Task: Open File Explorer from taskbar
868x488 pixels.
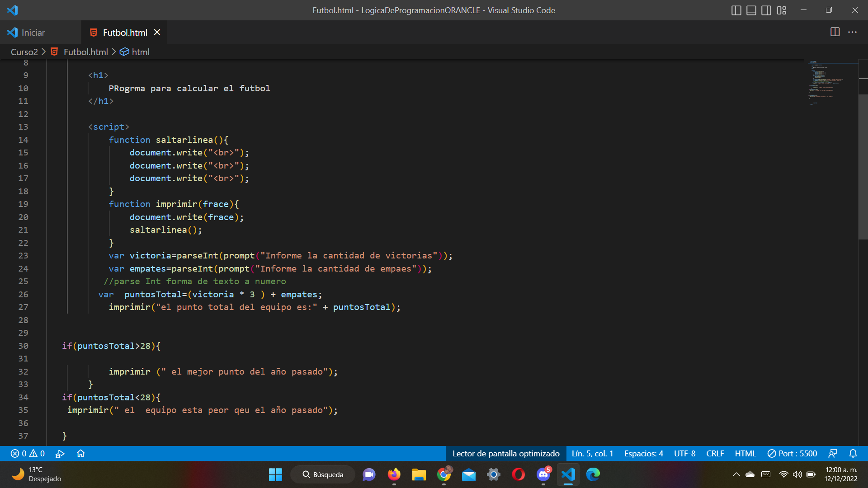Action: pyautogui.click(x=419, y=474)
